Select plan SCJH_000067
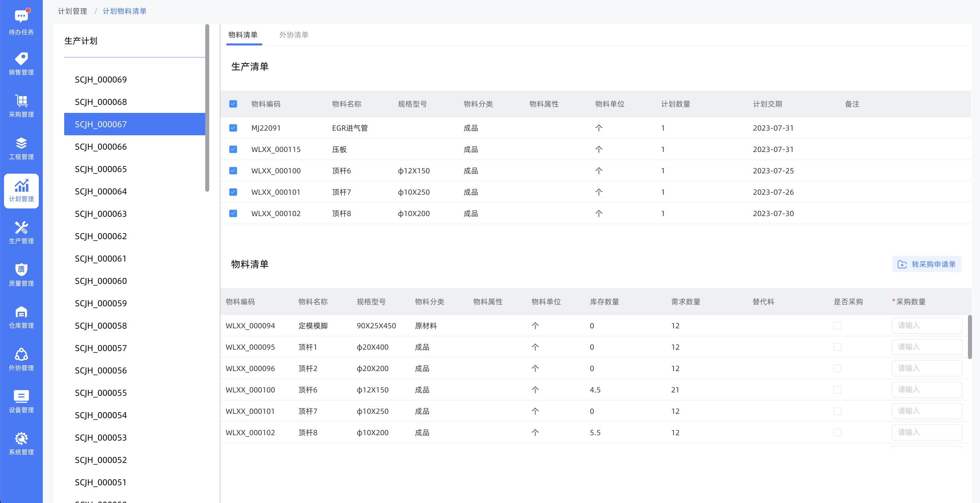The width and height of the screenshot is (980, 503). tap(135, 124)
